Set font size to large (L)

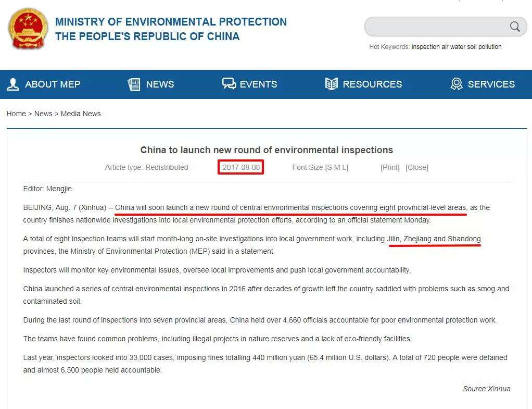[x=344, y=167]
